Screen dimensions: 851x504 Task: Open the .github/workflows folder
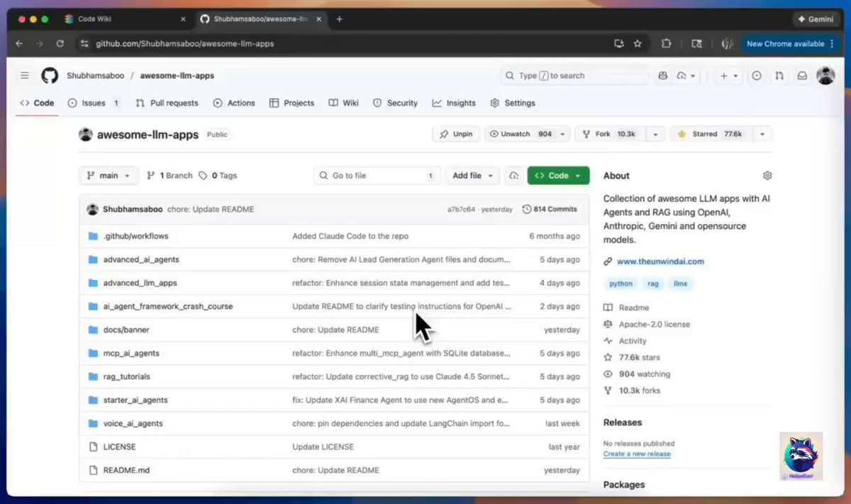point(135,236)
